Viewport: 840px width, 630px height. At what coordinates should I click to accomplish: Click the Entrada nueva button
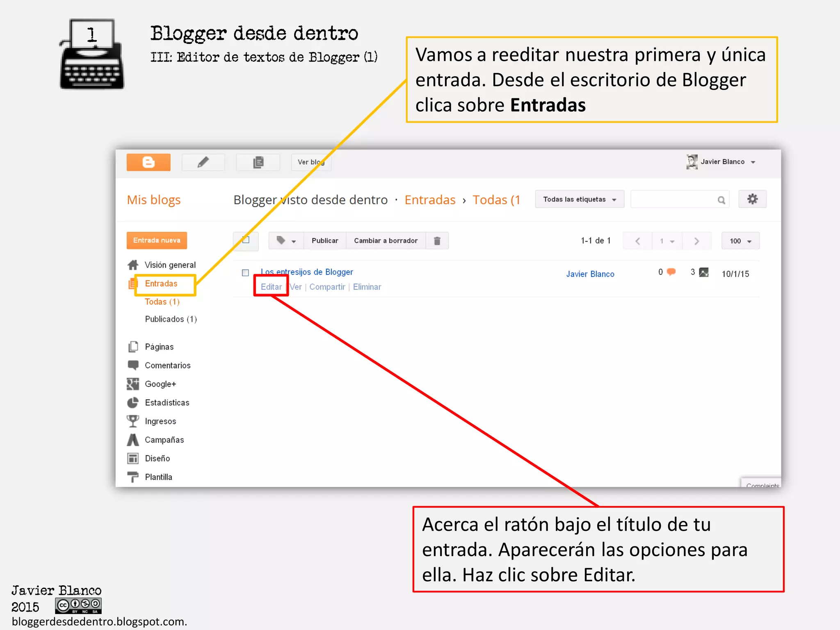[x=157, y=240]
